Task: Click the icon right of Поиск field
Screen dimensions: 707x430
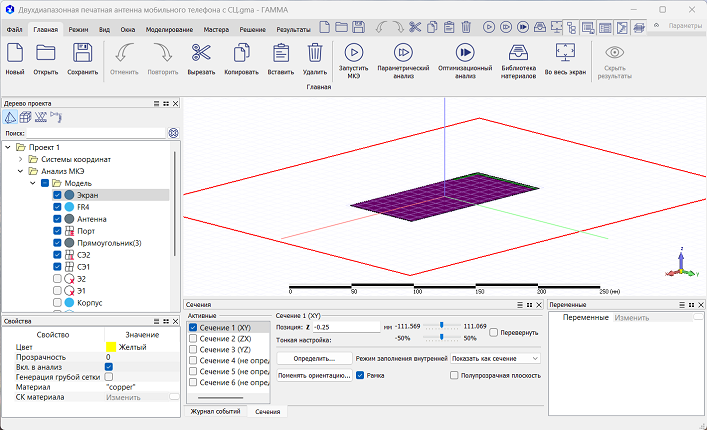Action: tap(173, 133)
